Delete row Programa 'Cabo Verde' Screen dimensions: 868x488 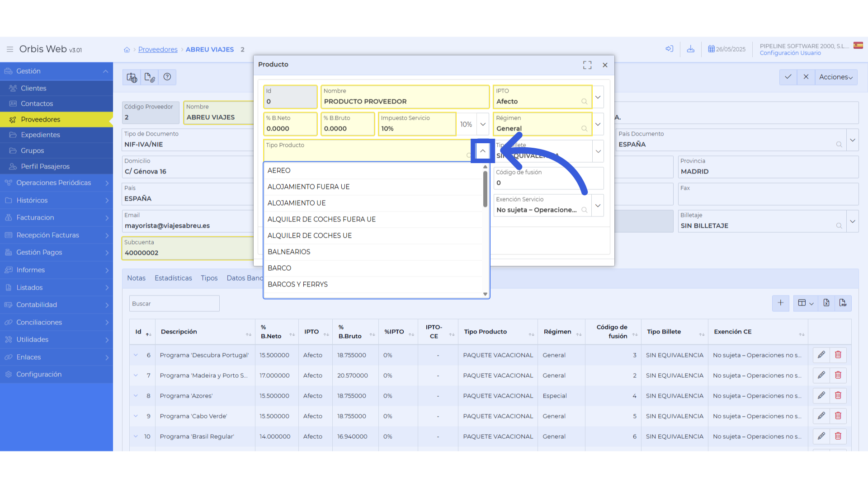[838, 416]
